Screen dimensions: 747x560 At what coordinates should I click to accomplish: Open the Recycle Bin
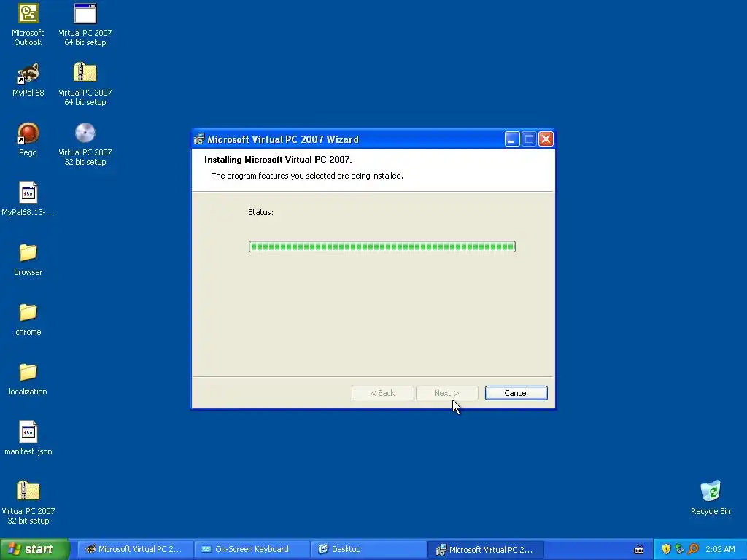click(x=711, y=497)
